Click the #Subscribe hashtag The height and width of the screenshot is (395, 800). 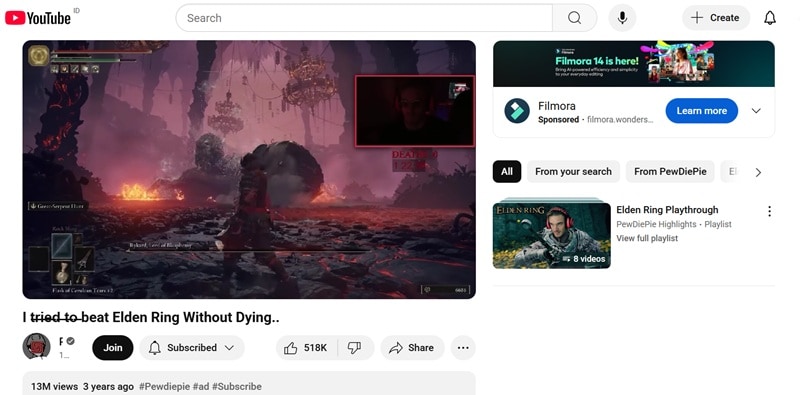pos(237,386)
